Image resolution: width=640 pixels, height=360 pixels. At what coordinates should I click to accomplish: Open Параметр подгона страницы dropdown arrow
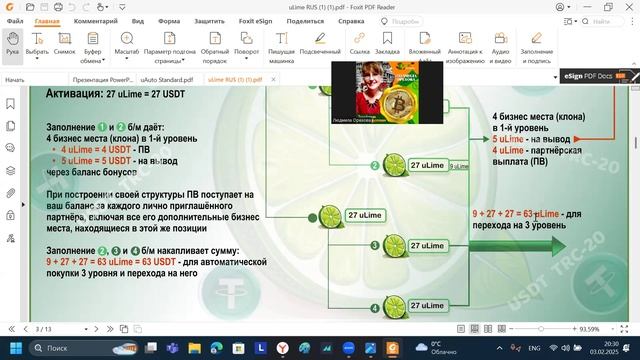(x=184, y=60)
